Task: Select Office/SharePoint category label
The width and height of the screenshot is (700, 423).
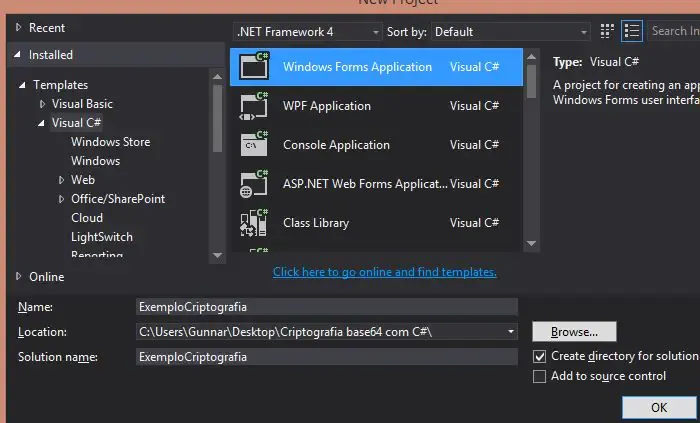Action: click(x=118, y=199)
